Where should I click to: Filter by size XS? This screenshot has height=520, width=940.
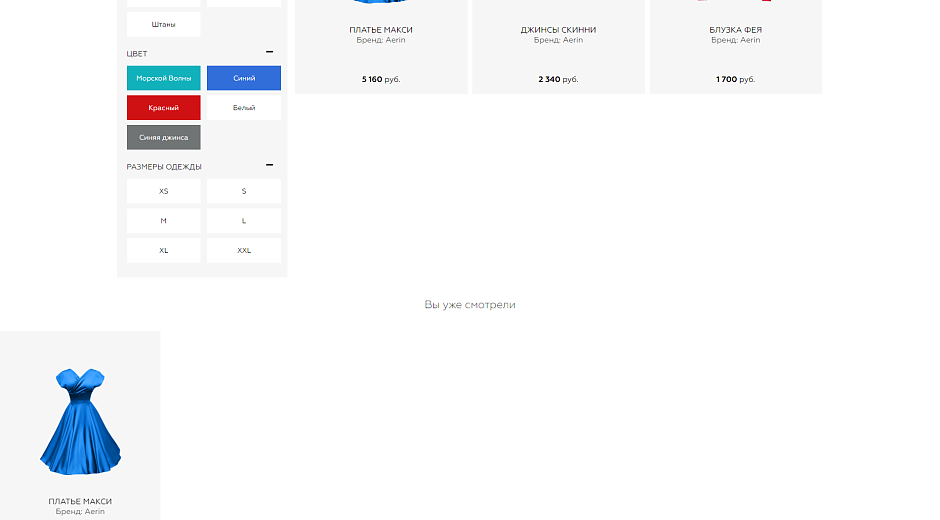(x=164, y=191)
